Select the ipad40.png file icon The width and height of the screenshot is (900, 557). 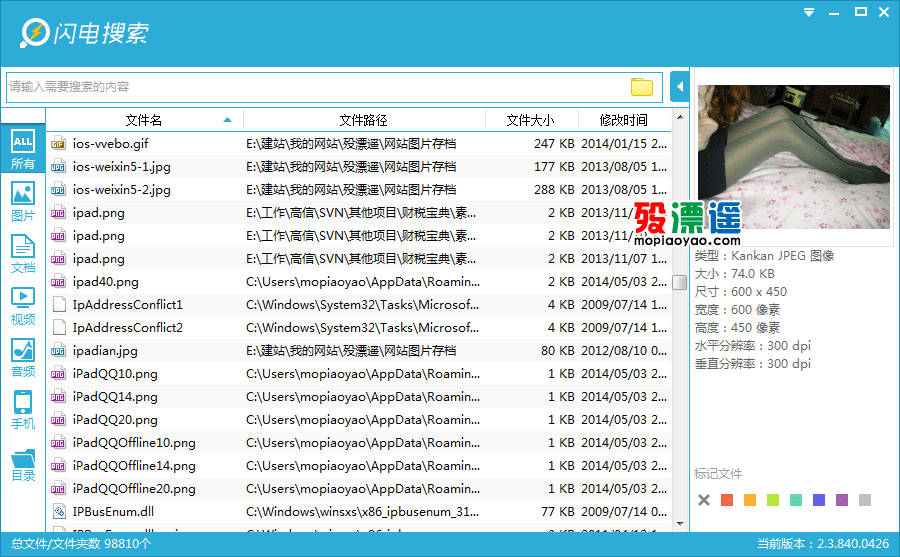pyautogui.click(x=58, y=281)
